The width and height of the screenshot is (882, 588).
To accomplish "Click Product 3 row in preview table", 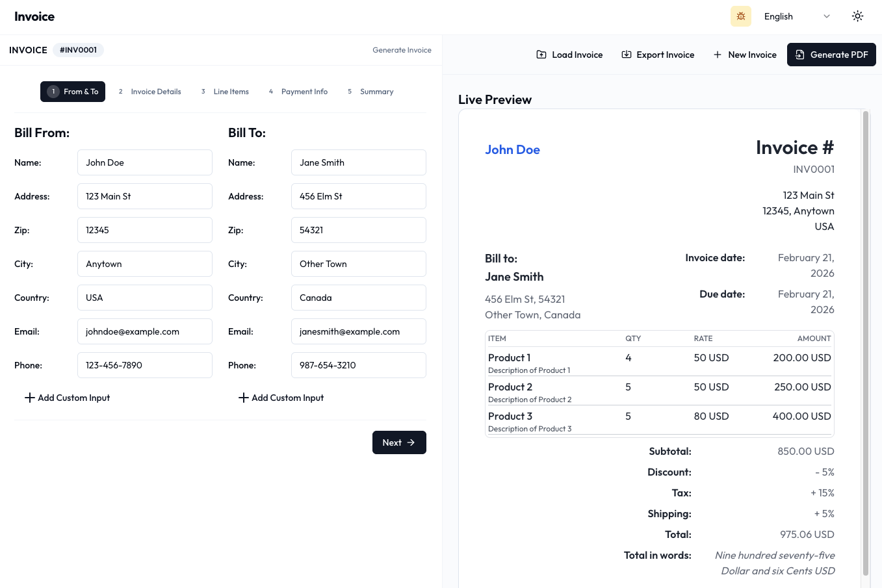I will (660, 421).
